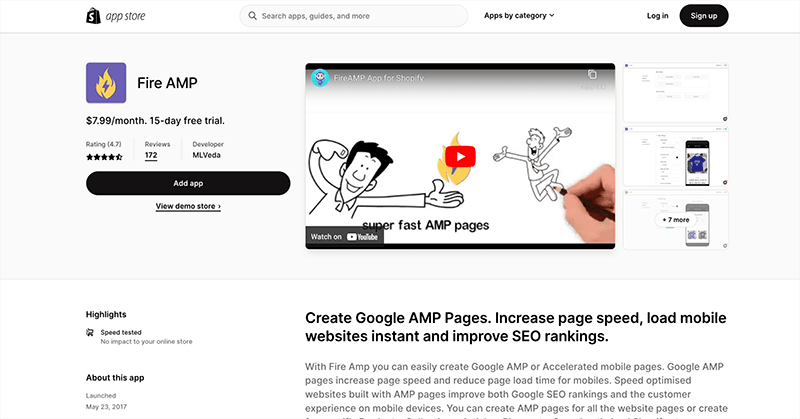800x419 pixels.
Task: Open the second screenshot thumbnail with phone
Action: pyautogui.click(x=676, y=156)
